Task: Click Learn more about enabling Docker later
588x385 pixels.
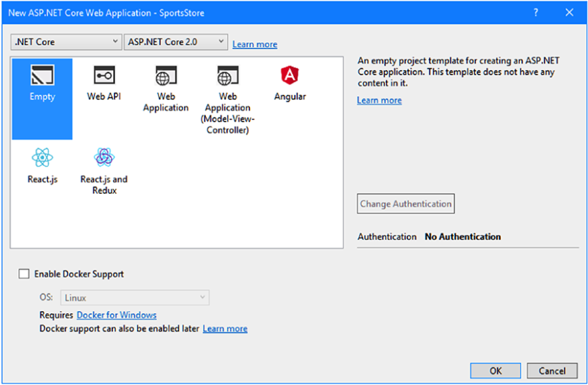Action: point(225,328)
